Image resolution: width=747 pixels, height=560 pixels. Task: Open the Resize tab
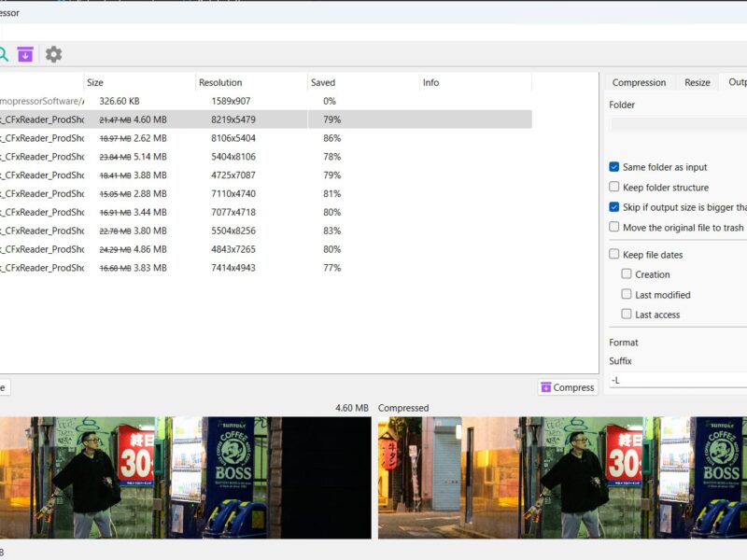pyautogui.click(x=698, y=82)
